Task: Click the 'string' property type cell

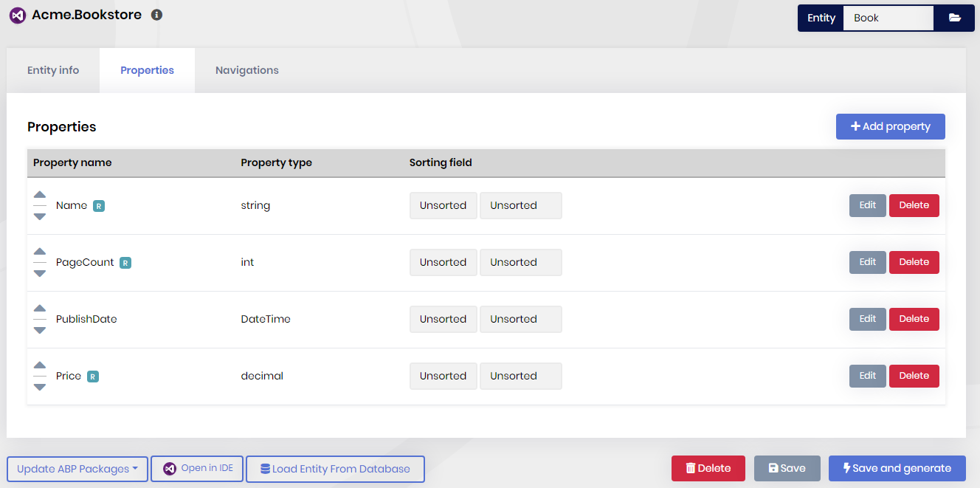Action: tap(255, 205)
